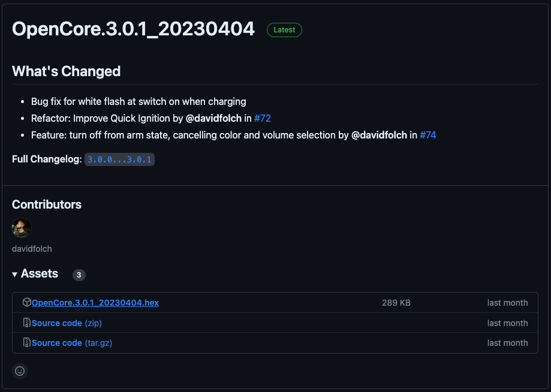
Task: Download OpenCore.3.0.1_20230404.hex file
Action: (95, 303)
